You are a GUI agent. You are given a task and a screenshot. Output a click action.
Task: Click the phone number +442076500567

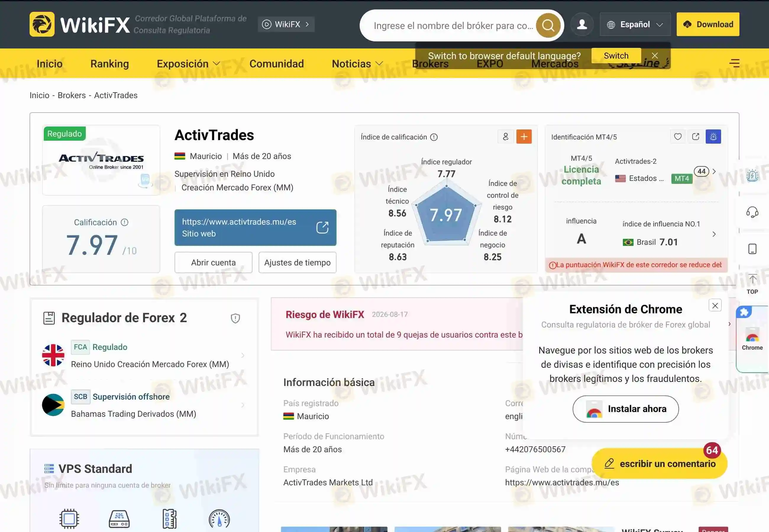[x=535, y=449]
